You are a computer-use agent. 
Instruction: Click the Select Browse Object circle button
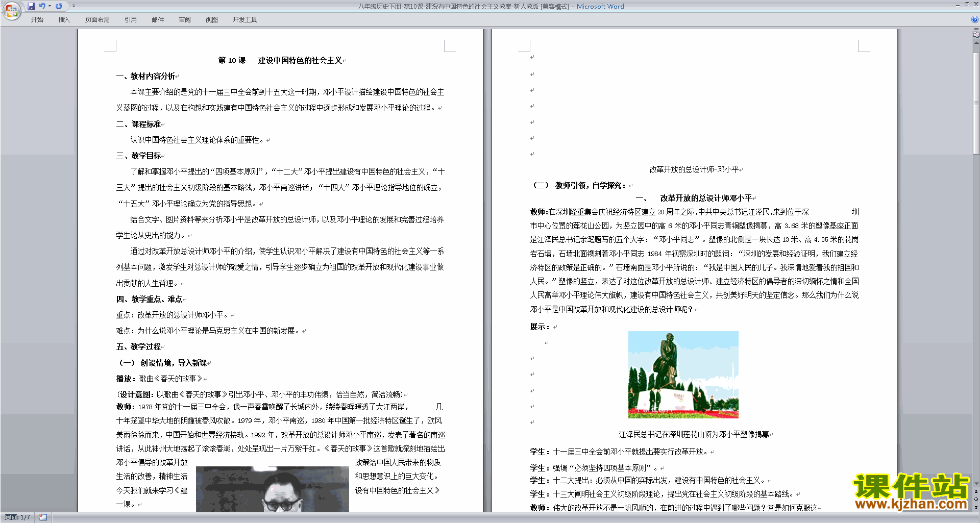point(976,500)
